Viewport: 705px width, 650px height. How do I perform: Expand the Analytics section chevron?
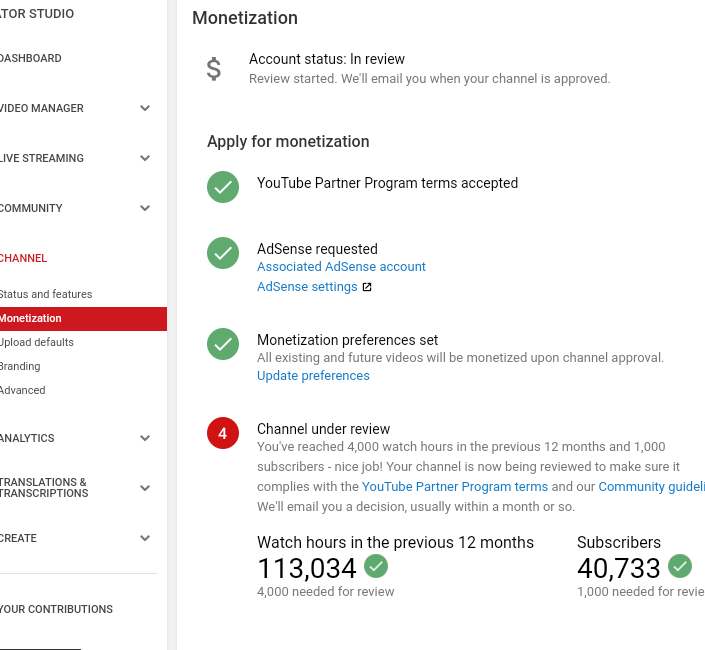click(x=145, y=438)
